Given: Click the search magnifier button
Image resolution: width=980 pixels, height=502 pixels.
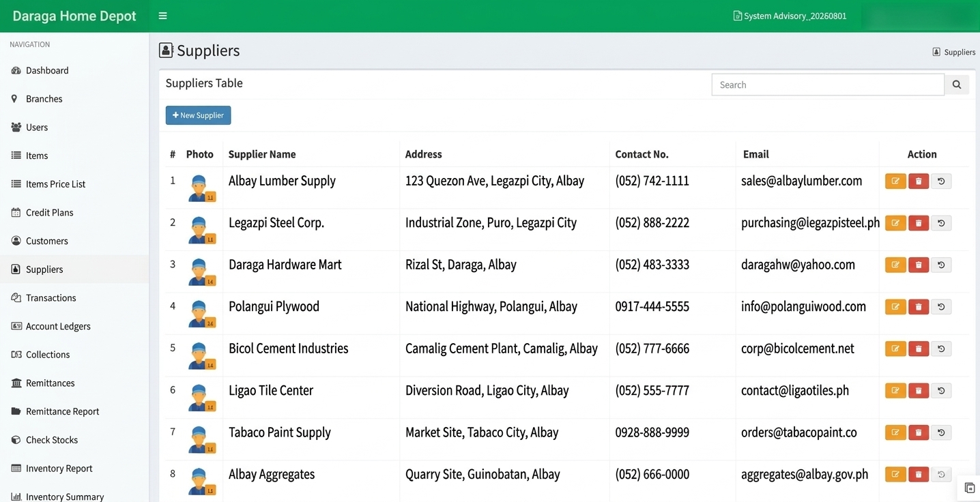Looking at the screenshot, I should [957, 85].
